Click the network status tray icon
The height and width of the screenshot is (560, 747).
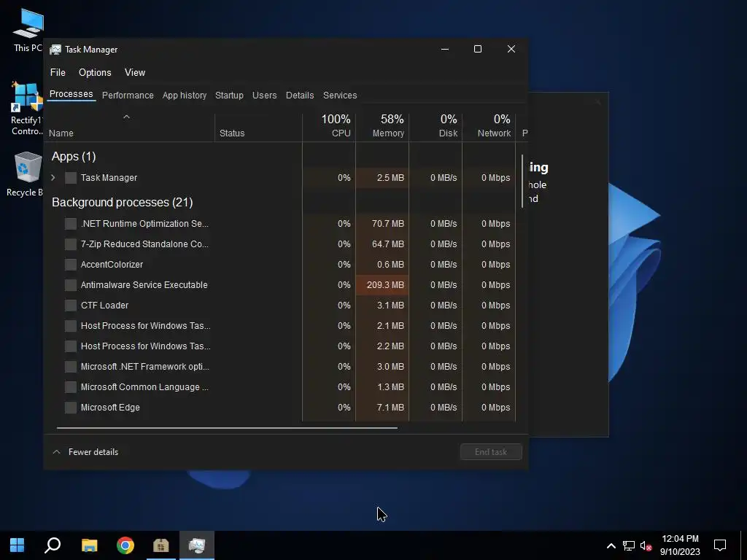click(629, 545)
